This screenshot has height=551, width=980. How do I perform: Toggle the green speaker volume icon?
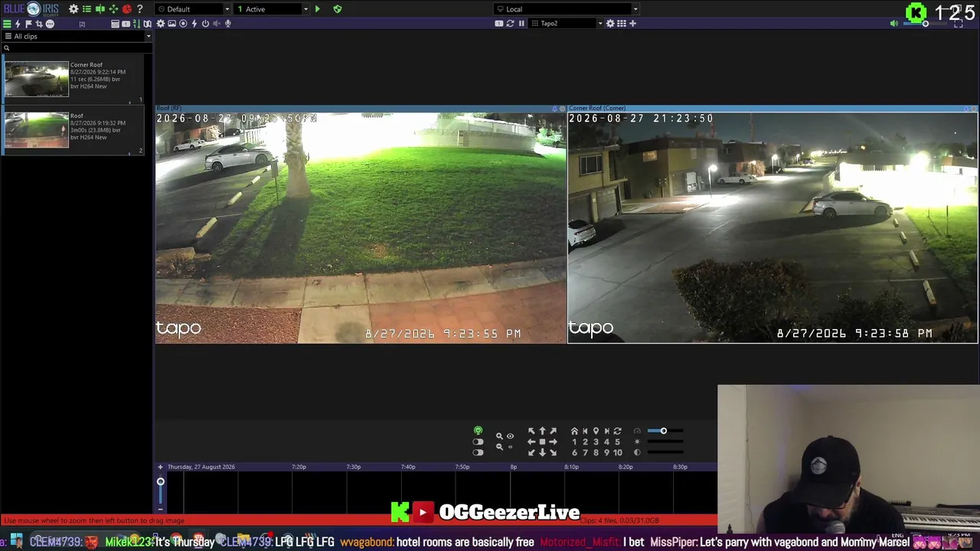click(x=893, y=24)
